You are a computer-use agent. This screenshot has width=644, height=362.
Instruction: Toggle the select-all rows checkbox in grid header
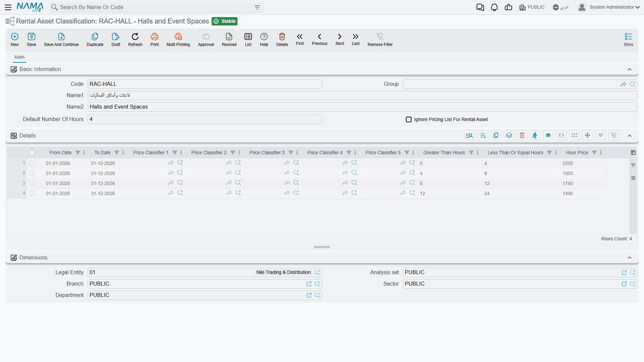[32, 153]
